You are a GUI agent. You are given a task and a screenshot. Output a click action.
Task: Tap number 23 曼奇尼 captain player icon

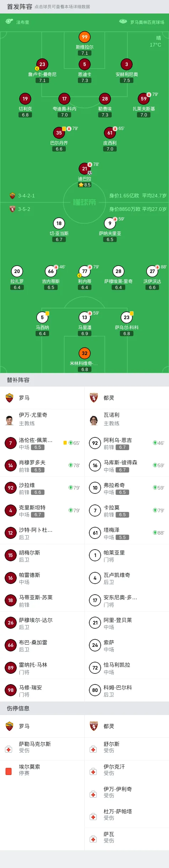42,64
